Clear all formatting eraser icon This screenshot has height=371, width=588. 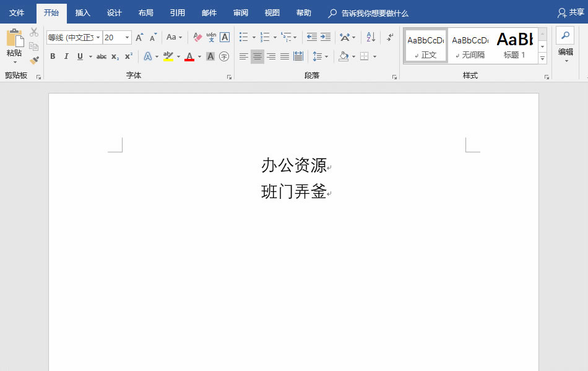[197, 37]
